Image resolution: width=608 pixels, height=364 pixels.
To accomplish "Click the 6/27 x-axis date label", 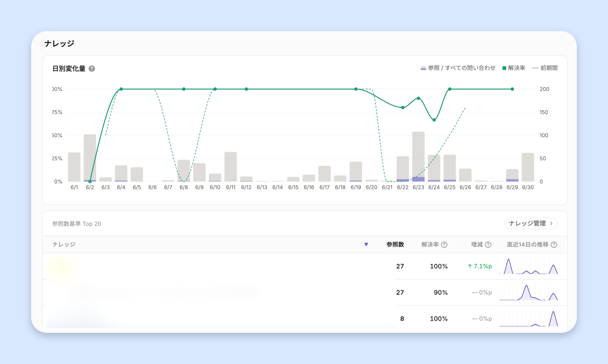I will pyautogui.click(x=481, y=187).
